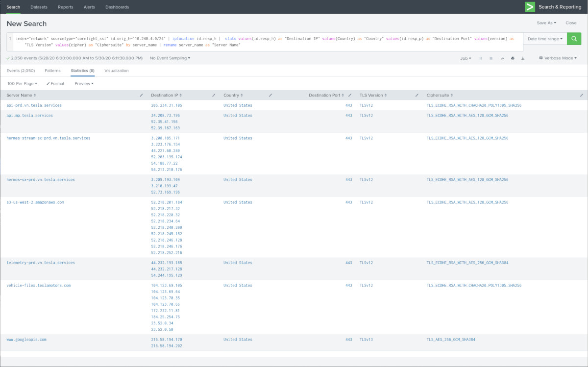Change the search mode from Verbose Mode
Screen dimensions: 588x367
pyautogui.click(x=558, y=58)
